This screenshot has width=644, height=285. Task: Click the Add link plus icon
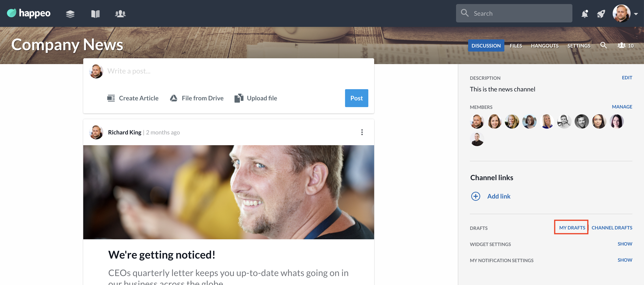pos(476,196)
